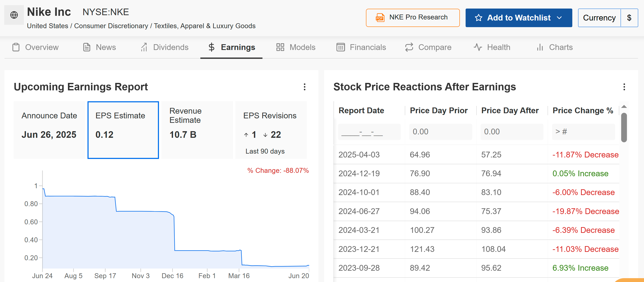Click the Price Change % filter field
Image resolution: width=644 pixels, height=282 pixels.
tap(583, 132)
